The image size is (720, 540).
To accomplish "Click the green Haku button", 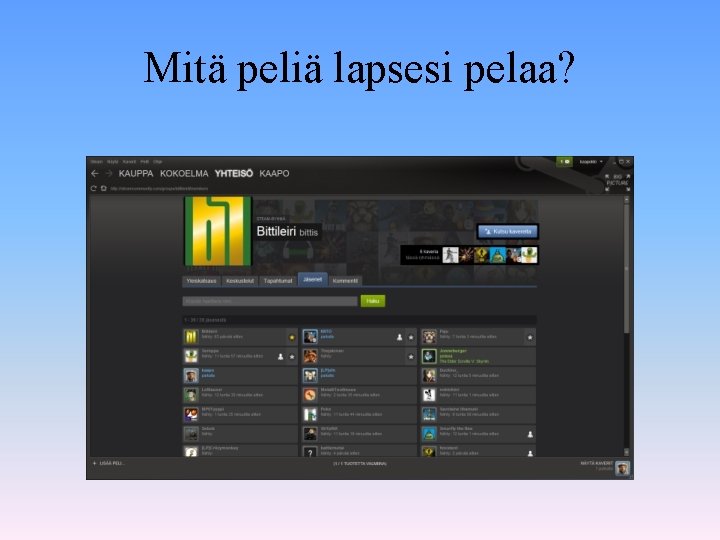I will (373, 301).
